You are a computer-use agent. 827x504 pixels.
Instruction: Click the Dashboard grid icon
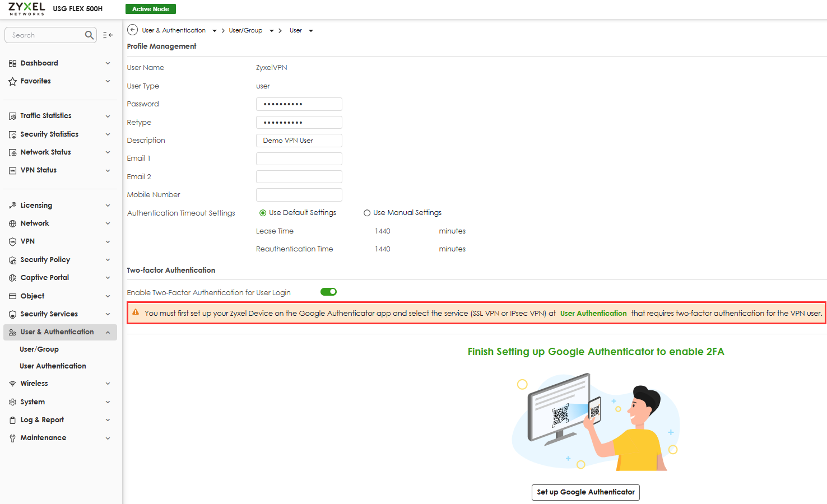(12, 63)
